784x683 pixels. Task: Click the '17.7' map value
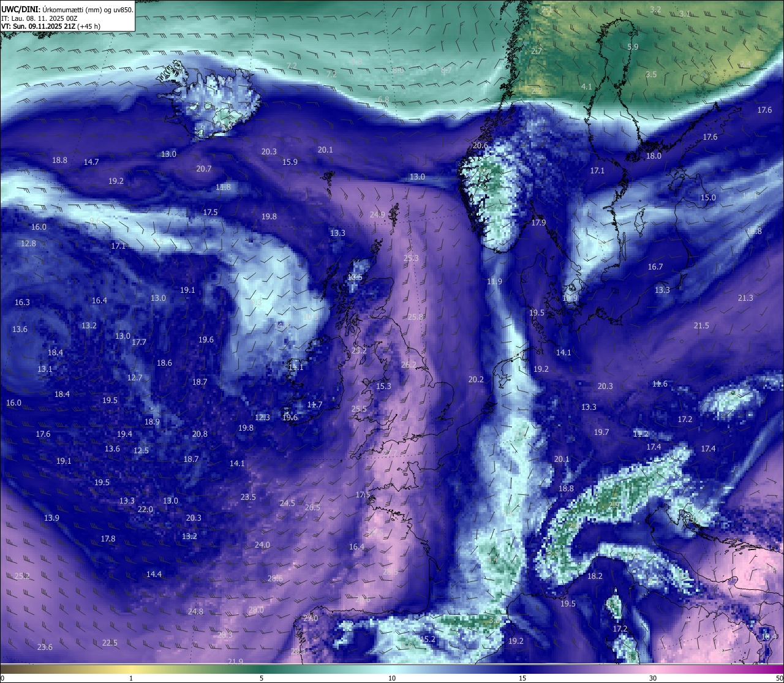point(139,342)
